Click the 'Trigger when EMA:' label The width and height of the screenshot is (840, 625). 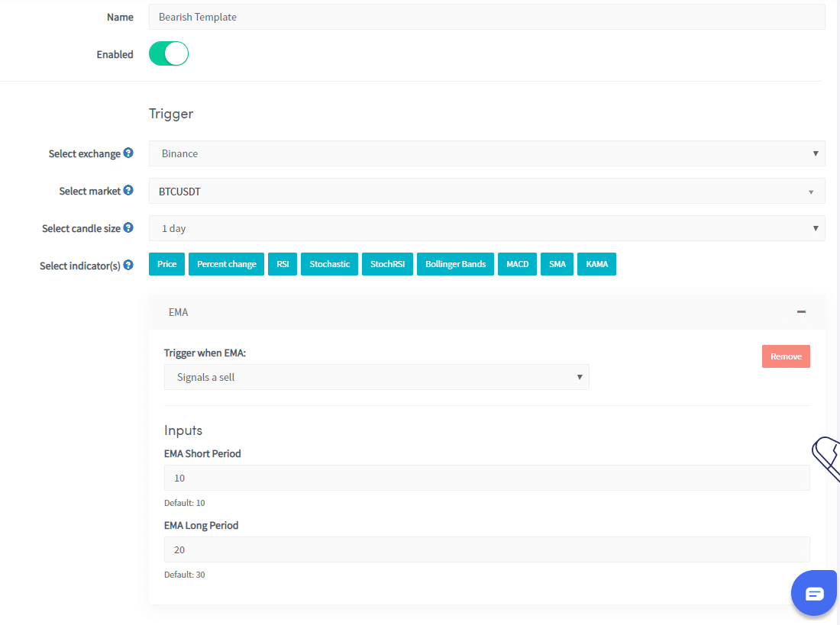point(205,353)
